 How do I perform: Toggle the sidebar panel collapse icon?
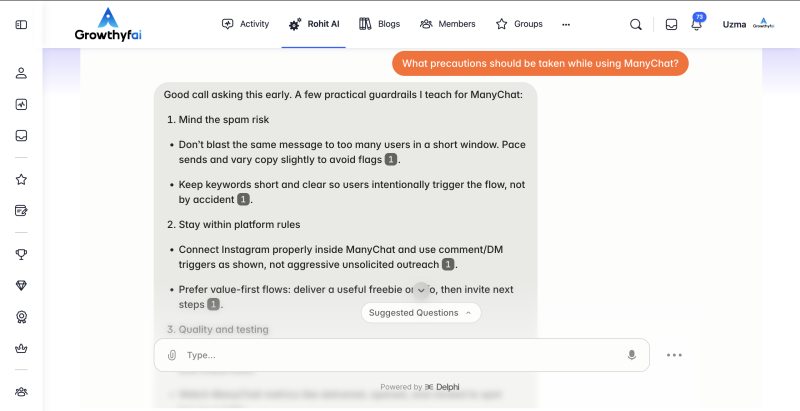tap(21, 24)
